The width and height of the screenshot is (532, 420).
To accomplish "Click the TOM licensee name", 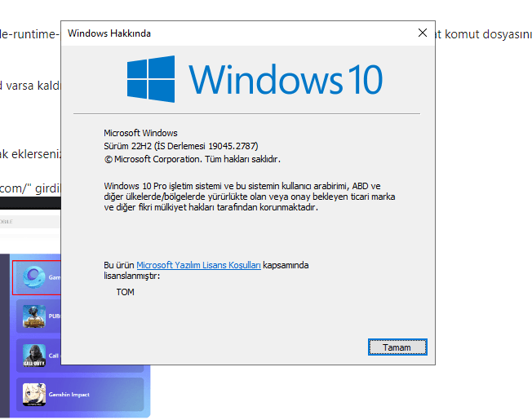I will (x=125, y=292).
